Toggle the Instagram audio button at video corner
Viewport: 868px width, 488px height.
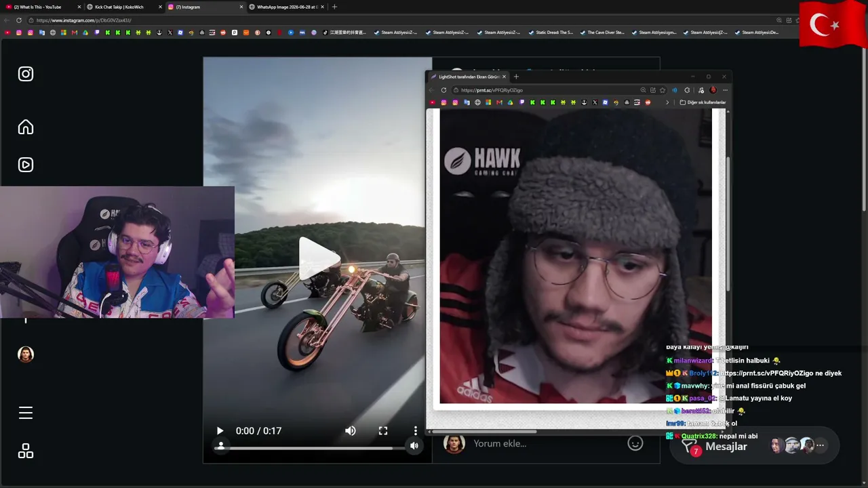(414, 445)
